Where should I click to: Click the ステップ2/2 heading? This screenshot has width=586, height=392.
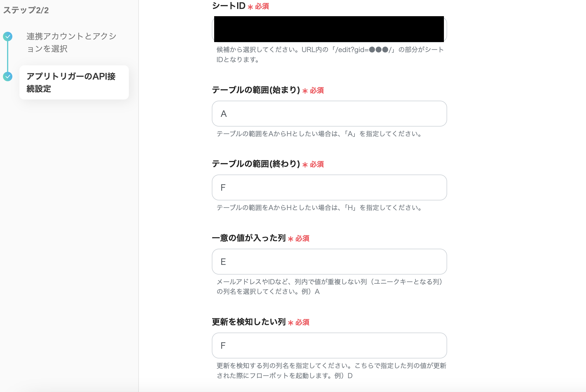[x=26, y=10]
